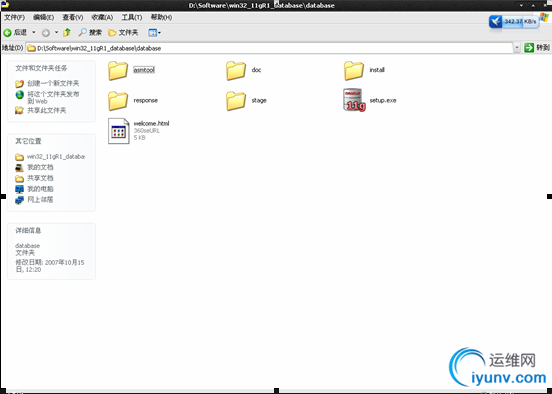Select the welcome.html file icon

pos(119,131)
